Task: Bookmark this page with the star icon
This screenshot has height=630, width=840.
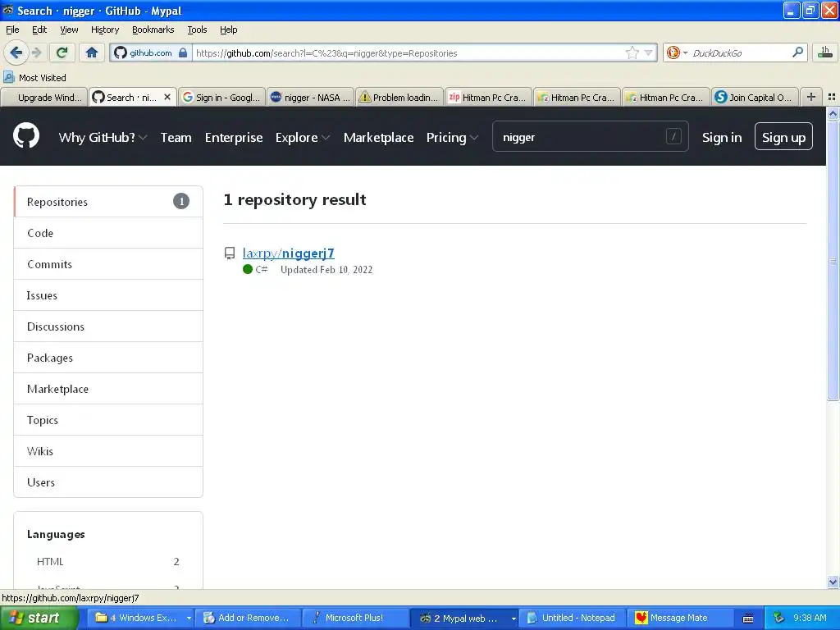Action: [632, 52]
